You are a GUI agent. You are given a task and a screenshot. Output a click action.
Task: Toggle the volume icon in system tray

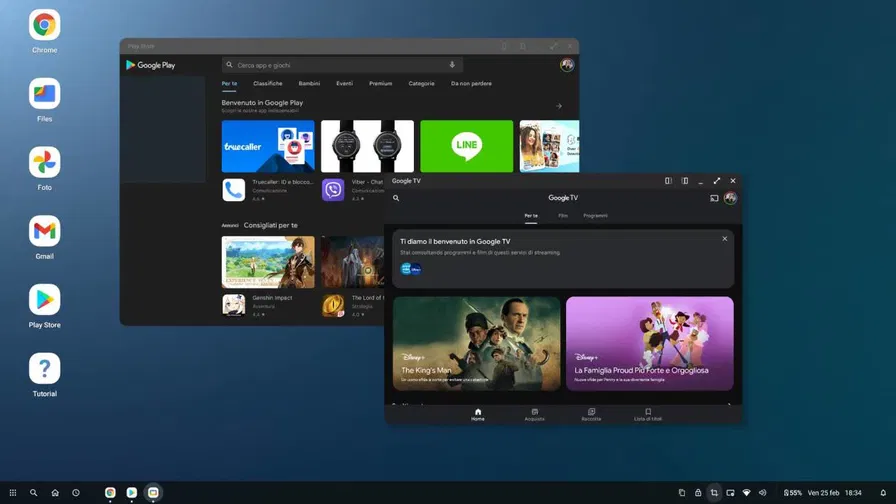coord(762,493)
